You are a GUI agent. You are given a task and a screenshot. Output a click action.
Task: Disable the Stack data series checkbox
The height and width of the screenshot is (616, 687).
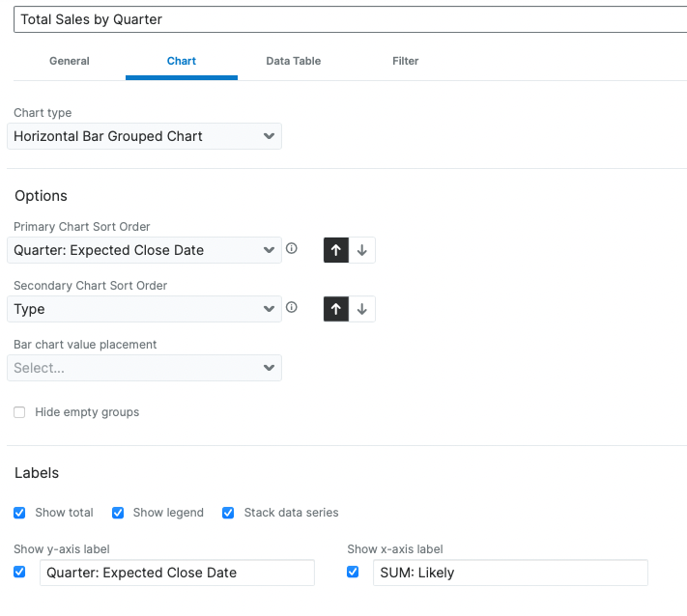click(228, 513)
